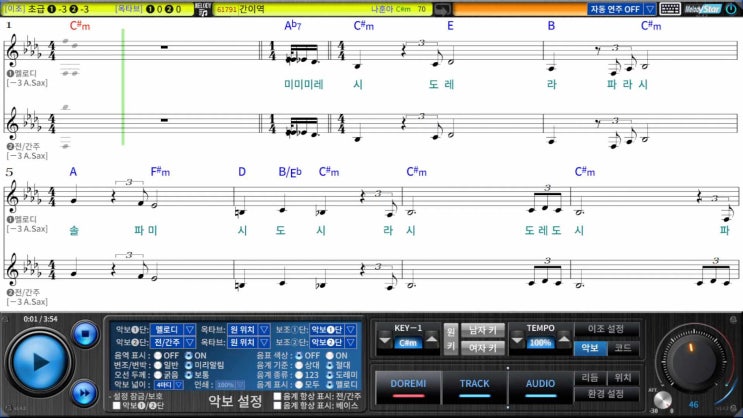Check 음계 항상 표시: 전/간주
743x418 pixels.
pyautogui.click(x=278, y=396)
